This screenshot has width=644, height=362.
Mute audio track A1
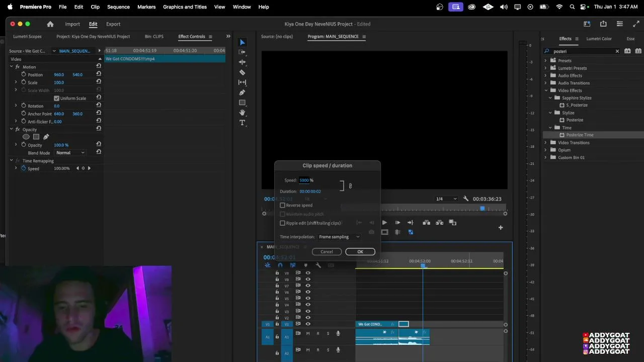pos(308,333)
